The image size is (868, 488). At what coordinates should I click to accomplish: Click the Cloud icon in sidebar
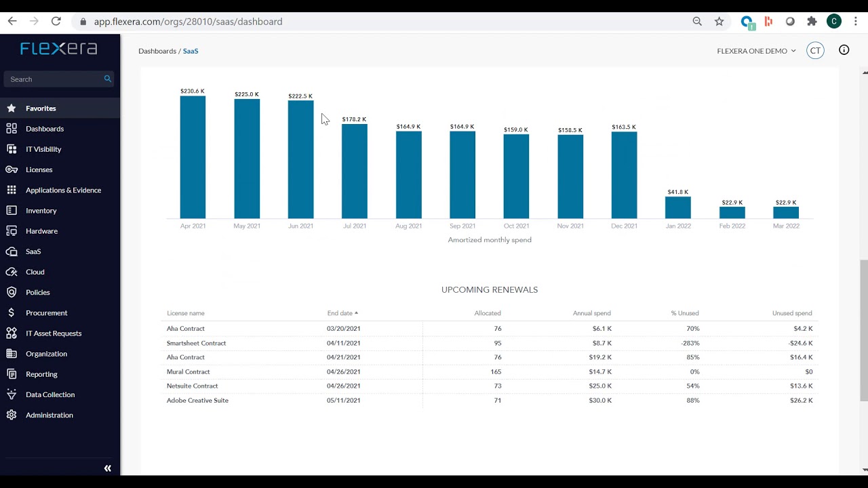pyautogui.click(x=12, y=272)
